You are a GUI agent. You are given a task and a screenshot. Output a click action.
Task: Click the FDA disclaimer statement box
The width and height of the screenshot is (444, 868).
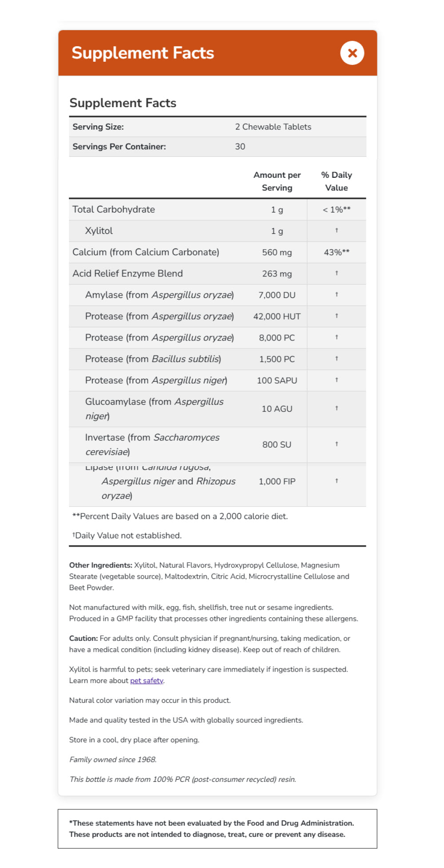217,828
